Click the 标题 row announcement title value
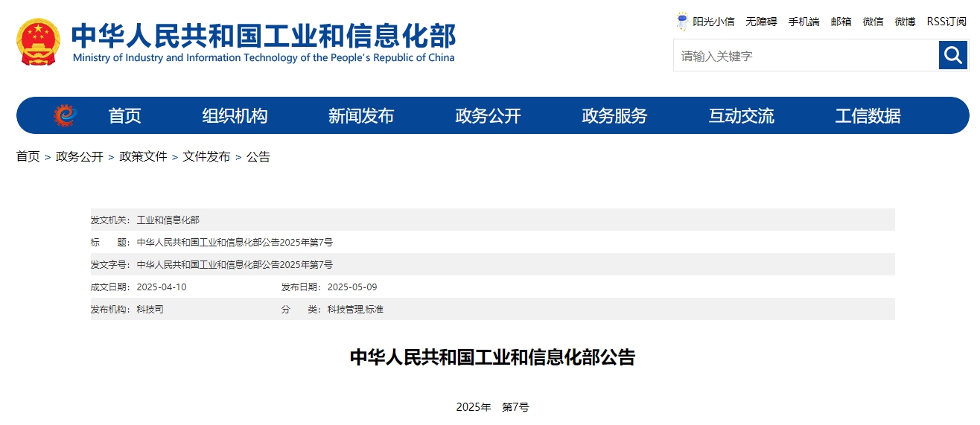The image size is (980, 425). click(x=235, y=242)
